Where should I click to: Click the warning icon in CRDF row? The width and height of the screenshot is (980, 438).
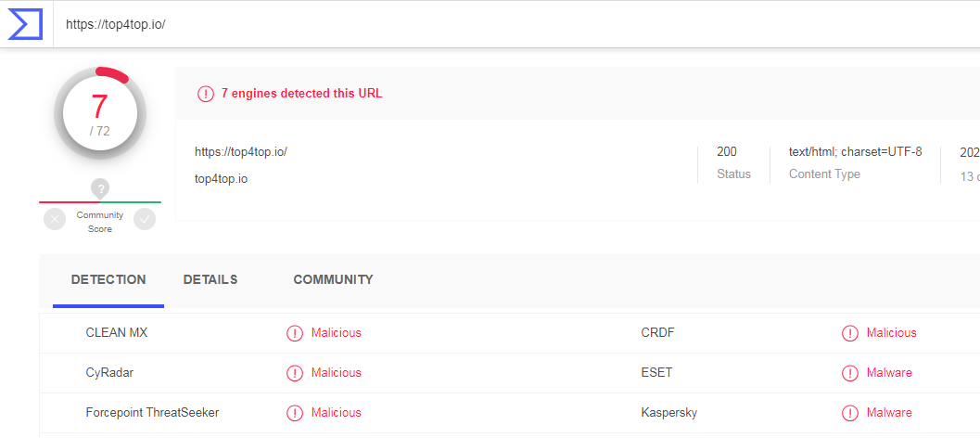click(x=850, y=333)
